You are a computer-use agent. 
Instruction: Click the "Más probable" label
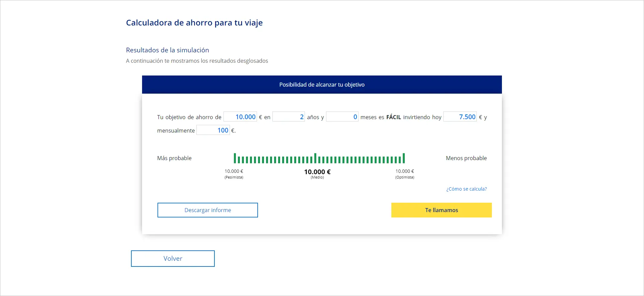coord(174,158)
